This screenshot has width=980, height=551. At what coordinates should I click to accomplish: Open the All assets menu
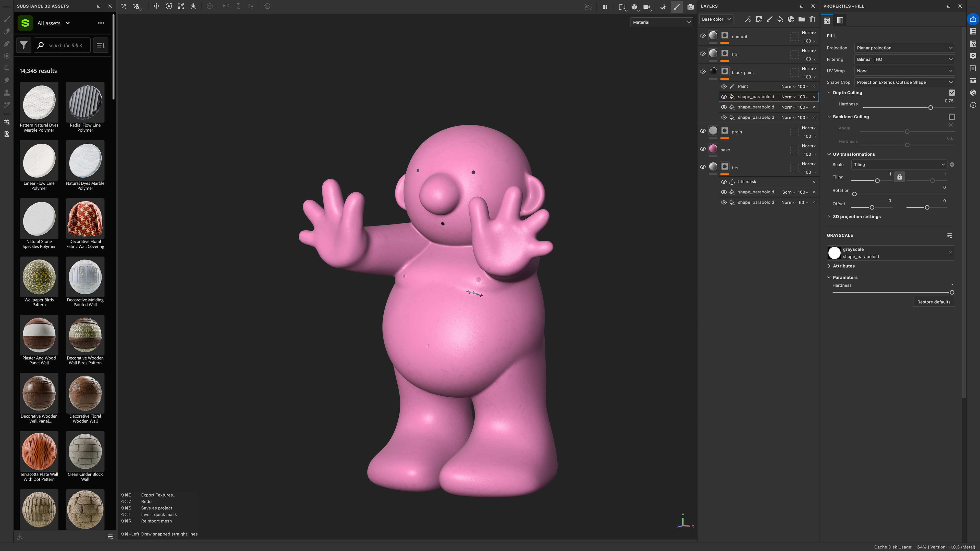53,23
